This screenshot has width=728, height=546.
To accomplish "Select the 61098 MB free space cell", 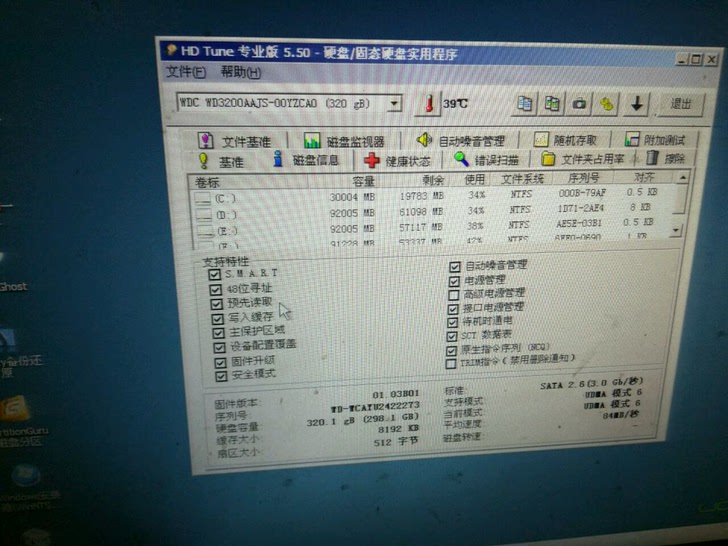I will [421, 212].
